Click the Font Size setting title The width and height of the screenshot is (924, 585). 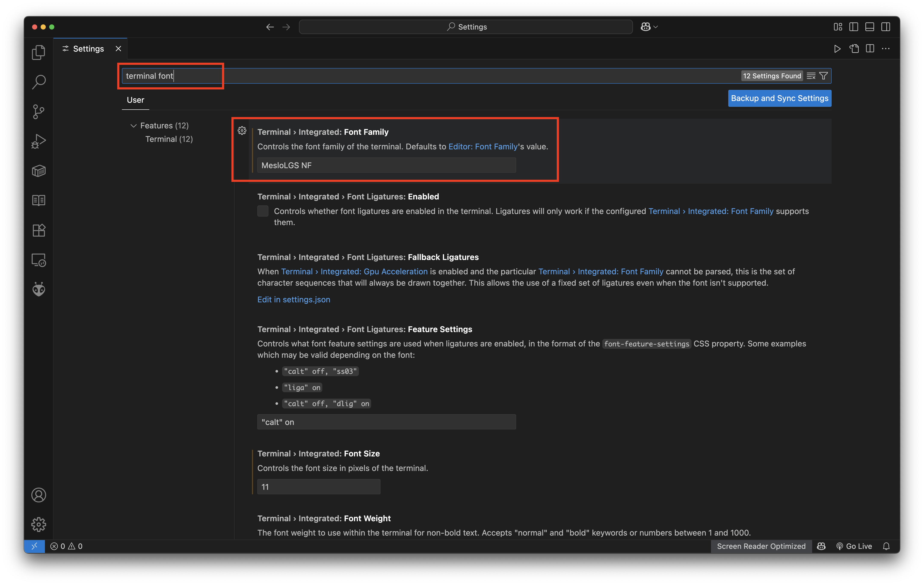[318, 454]
